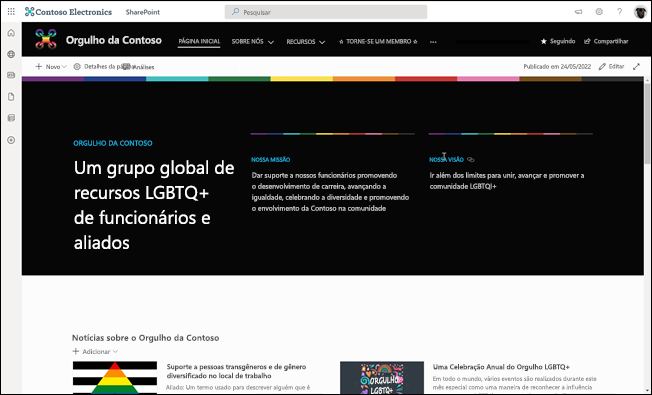
Task: Open the Orgulho da Contoso site title
Action: [x=114, y=40]
